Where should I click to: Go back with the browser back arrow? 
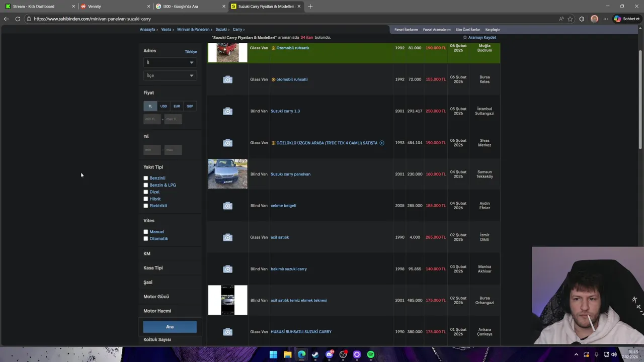(6, 19)
